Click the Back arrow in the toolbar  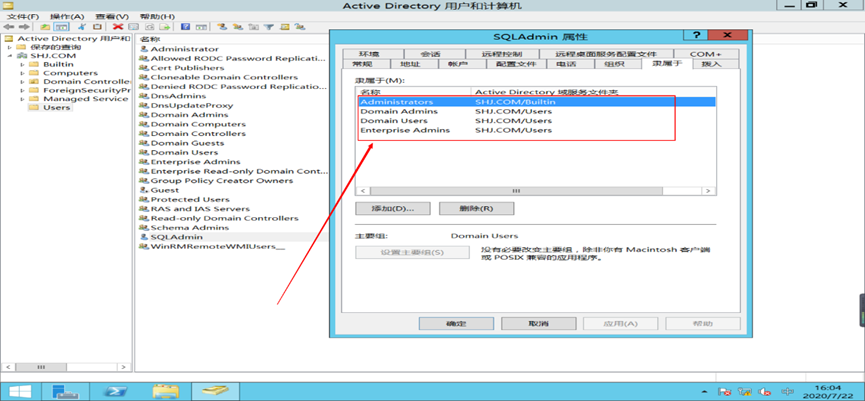coord(9,26)
